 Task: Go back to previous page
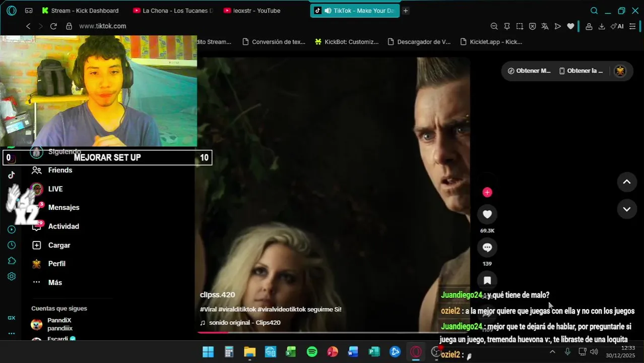tap(28, 26)
